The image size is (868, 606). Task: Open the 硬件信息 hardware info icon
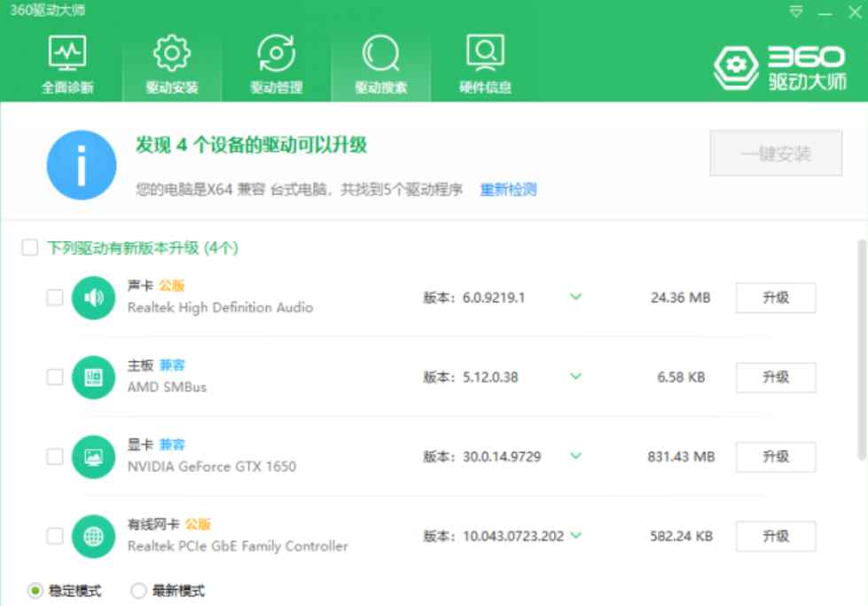point(484,53)
